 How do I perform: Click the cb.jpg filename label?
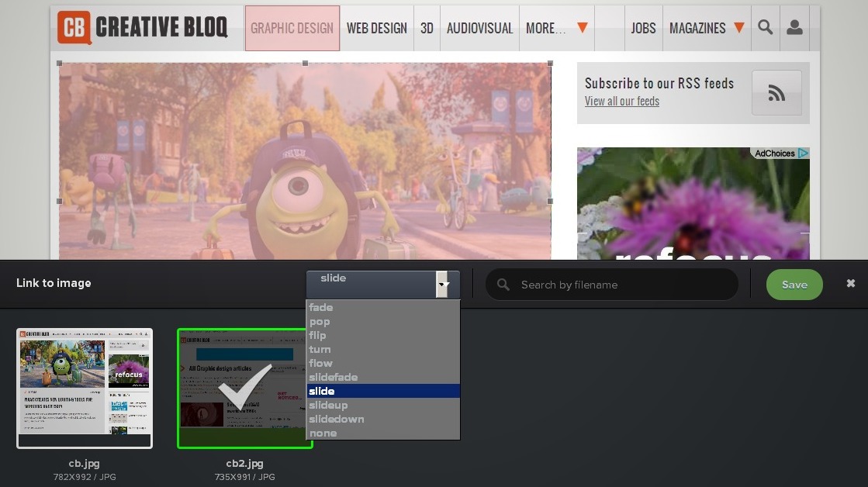click(84, 464)
